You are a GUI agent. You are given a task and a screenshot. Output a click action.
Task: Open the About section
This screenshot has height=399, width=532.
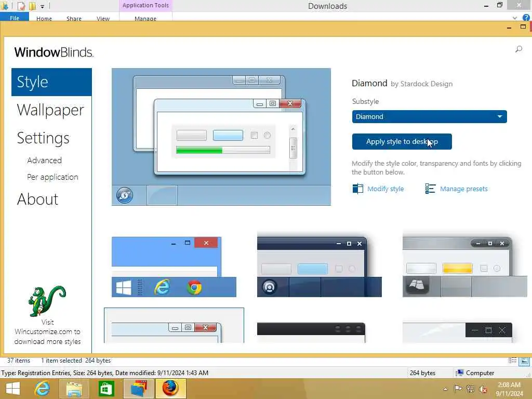tap(37, 199)
